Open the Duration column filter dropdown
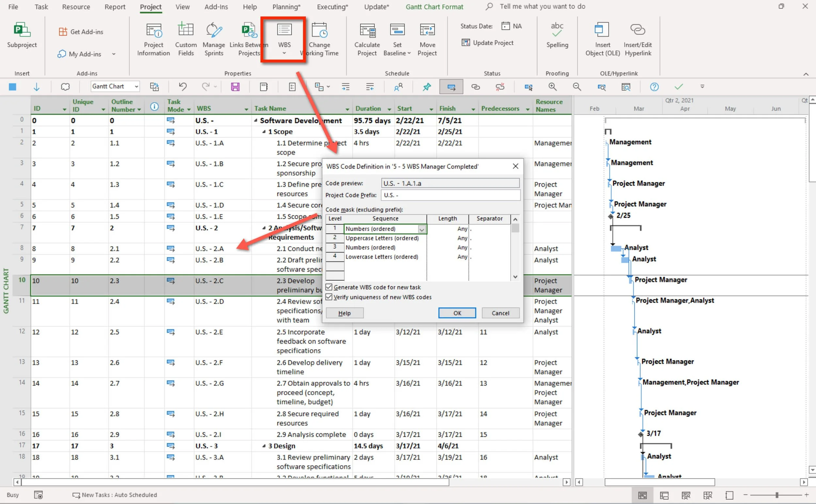 point(389,109)
